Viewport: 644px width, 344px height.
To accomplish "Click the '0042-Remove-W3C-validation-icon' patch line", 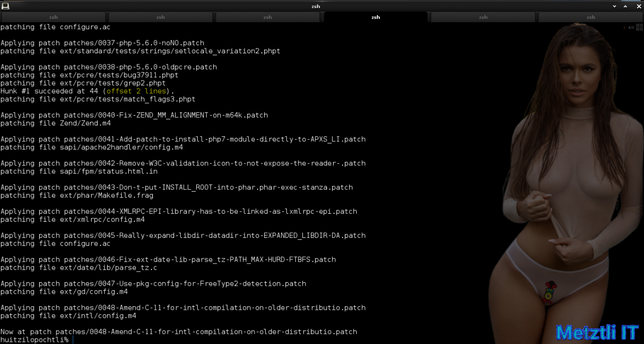I will click(183, 163).
